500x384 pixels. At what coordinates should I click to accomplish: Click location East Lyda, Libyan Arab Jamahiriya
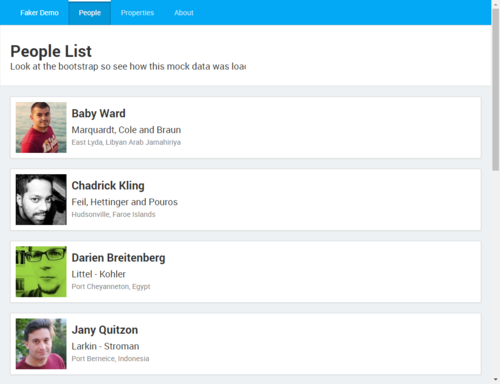click(x=126, y=142)
